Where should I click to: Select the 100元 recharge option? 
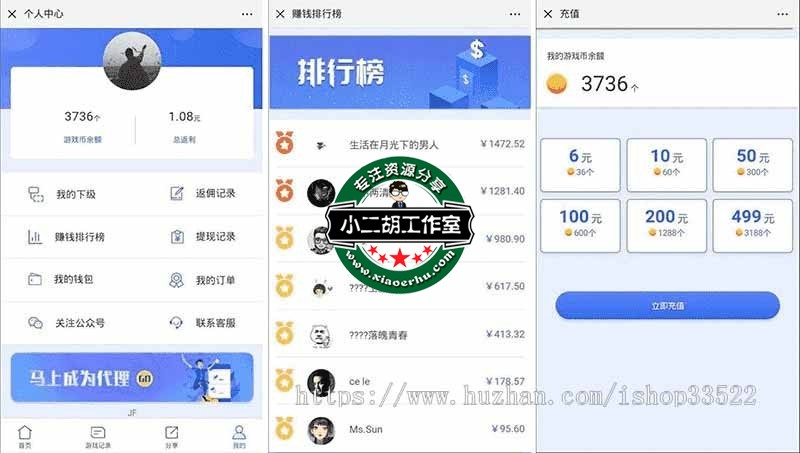click(580, 225)
